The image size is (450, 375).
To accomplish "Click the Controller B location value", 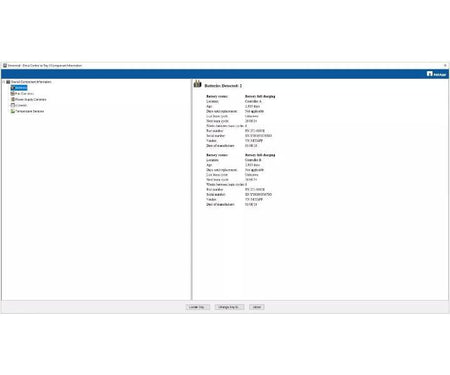I will point(253,160).
